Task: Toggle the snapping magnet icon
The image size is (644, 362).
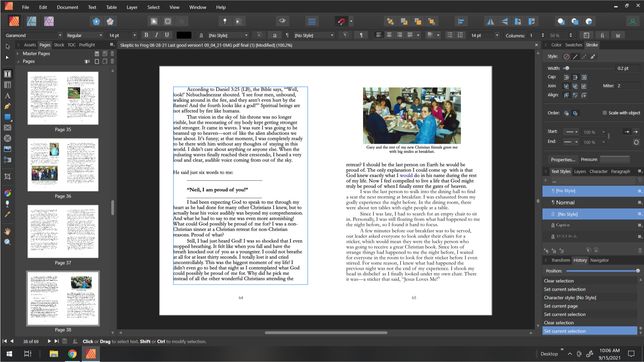Action: [342, 21]
